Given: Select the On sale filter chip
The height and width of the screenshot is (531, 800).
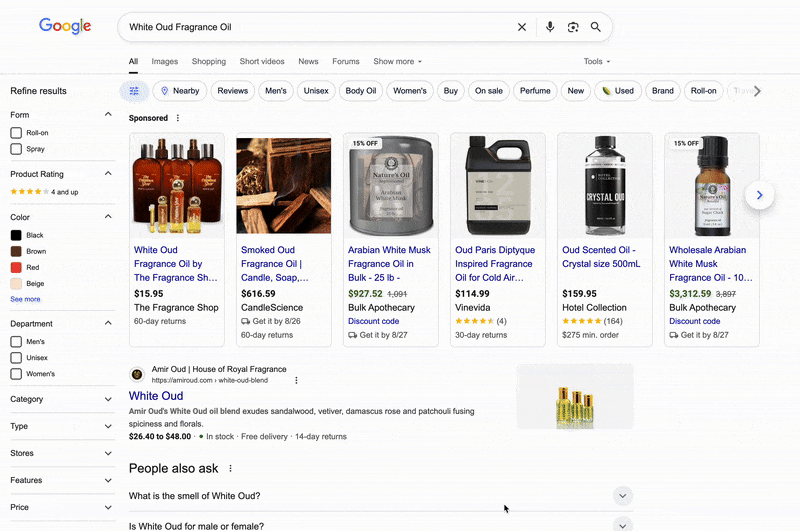Looking at the screenshot, I should point(489,91).
